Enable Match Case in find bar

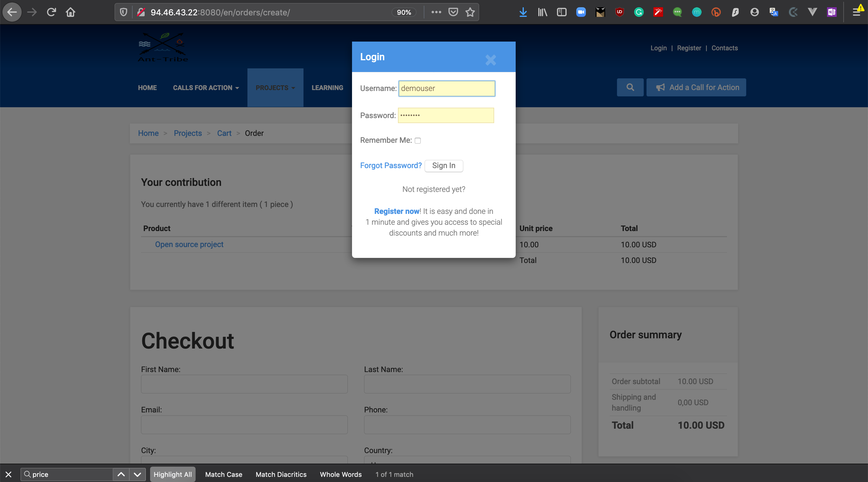[223, 474]
